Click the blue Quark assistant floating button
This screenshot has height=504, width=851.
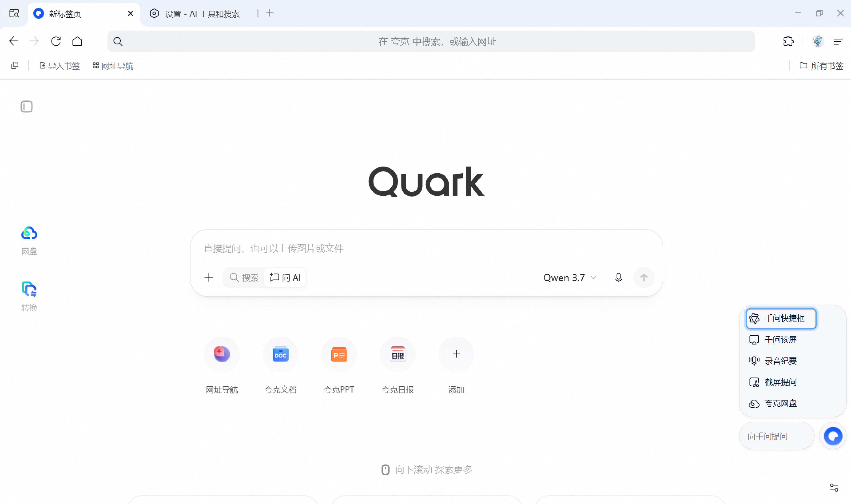[x=833, y=436]
